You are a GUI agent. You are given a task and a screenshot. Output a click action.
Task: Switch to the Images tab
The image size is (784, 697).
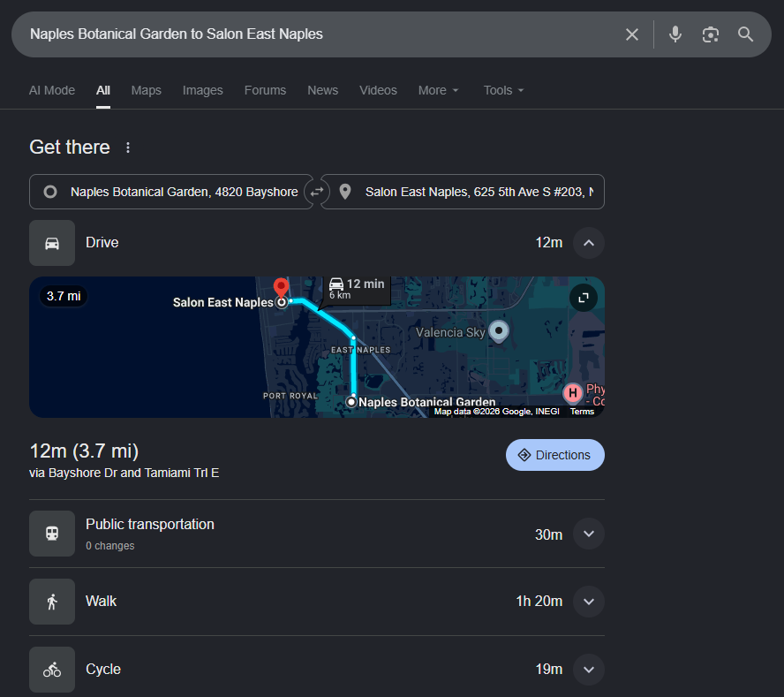point(202,91)
